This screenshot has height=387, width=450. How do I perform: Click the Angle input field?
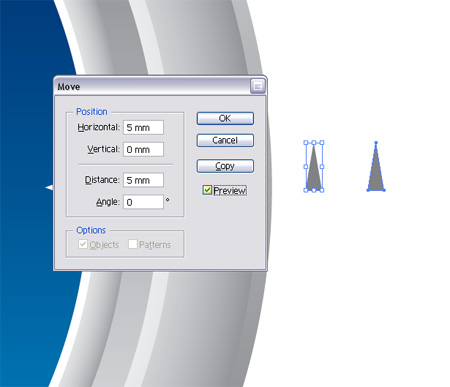click(x=143, y=202)
